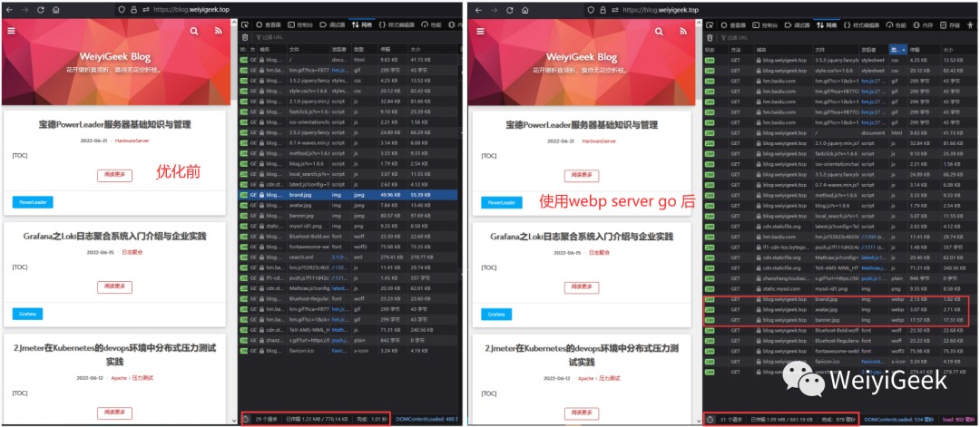Click the back arrow in the left browser

9,10
